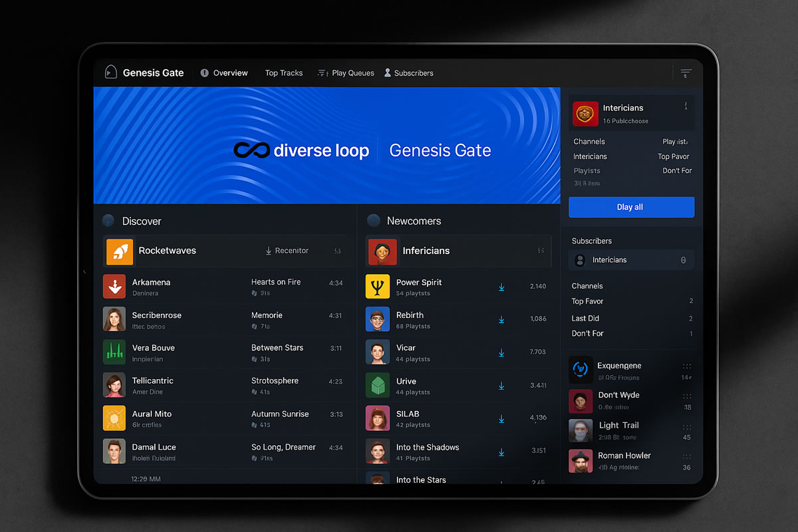This screenshot has width=798, height=532.
Task: Open the Exquengene blue circle icon
Action: pyautogui.click(x=581, y=369)
